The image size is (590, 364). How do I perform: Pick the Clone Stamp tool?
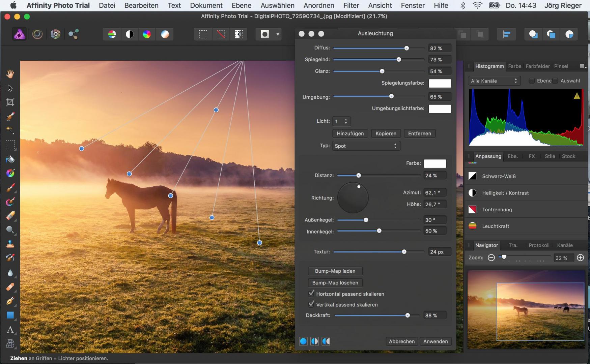[10, 244]
